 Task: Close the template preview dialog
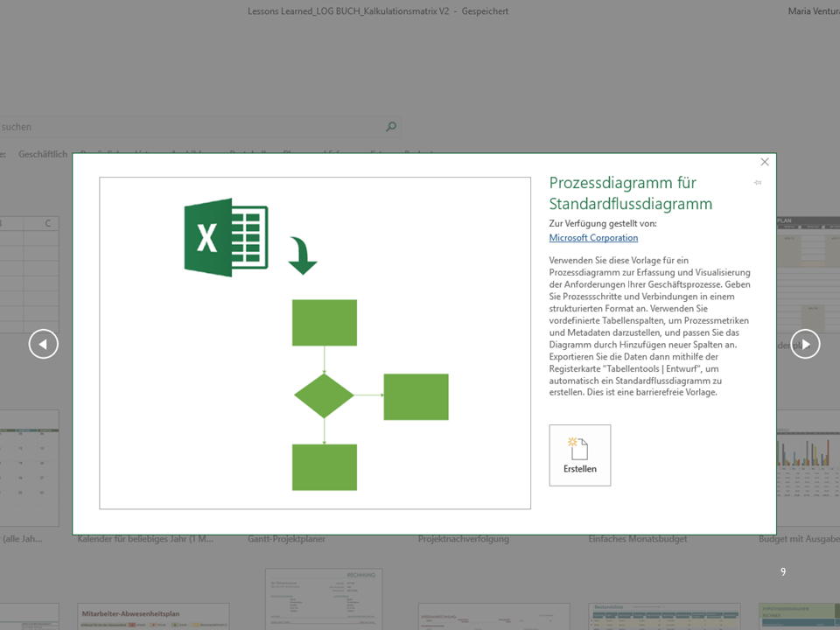[765, 162]
